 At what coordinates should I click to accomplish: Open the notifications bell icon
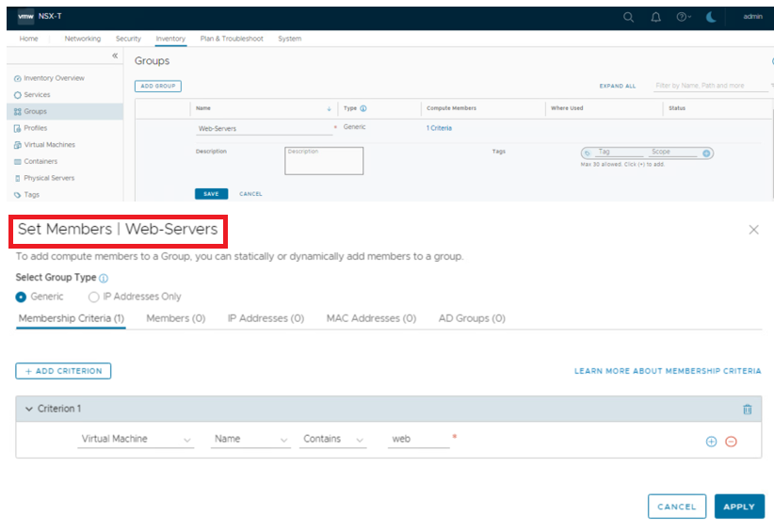655,17
